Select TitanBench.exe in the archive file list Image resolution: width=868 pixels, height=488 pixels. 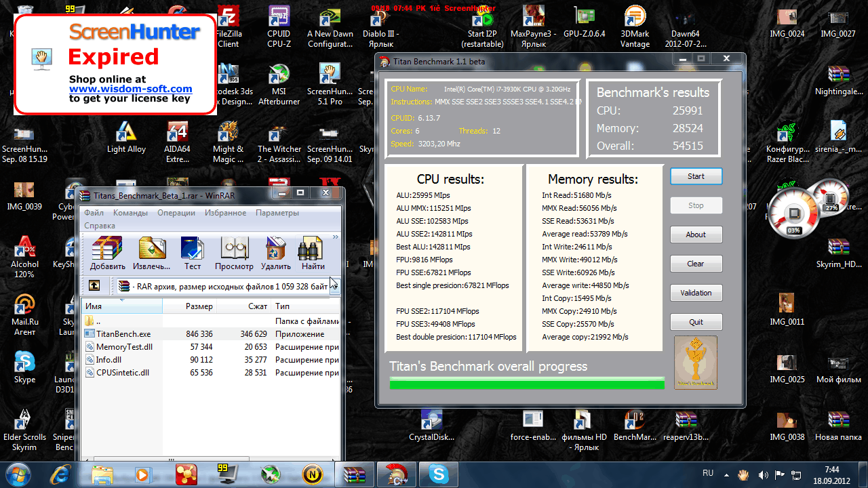123,334
